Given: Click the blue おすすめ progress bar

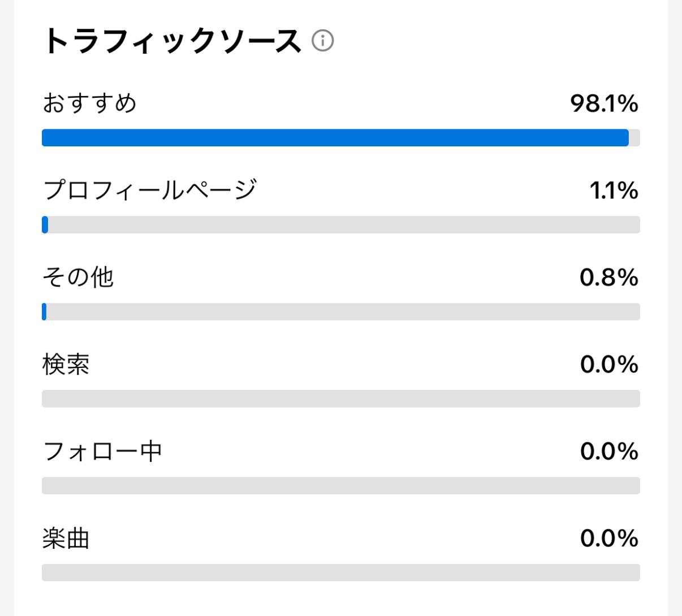Looking at the screenshot, I should [335, 138].
